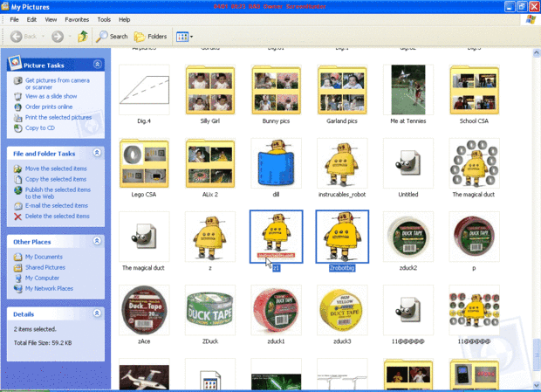Select the zAce black tape image

tap(144, 310)
